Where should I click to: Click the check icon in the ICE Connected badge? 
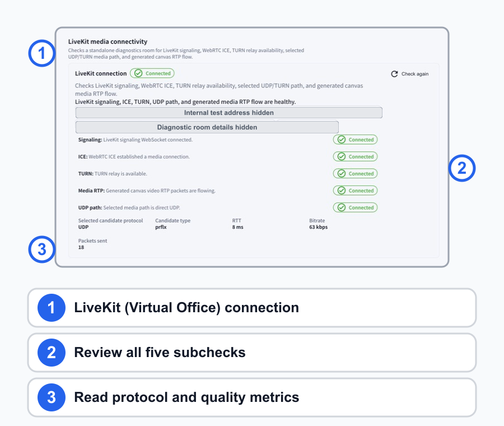coord(342,157)
